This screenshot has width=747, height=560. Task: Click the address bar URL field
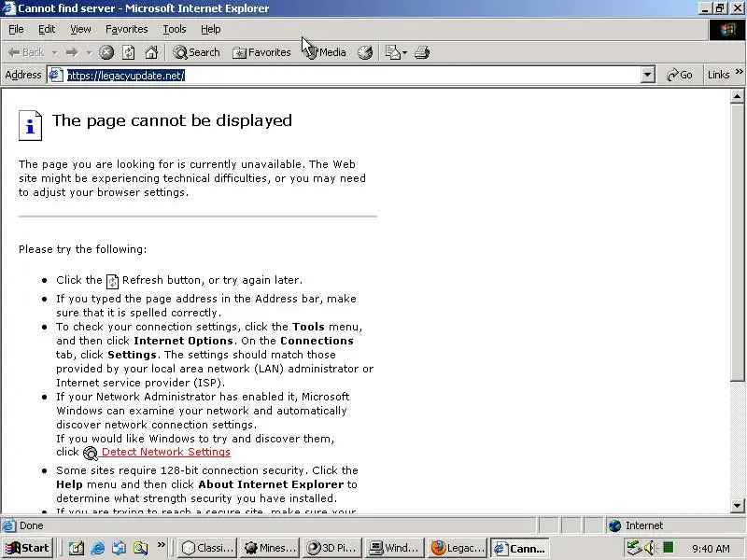pyautogui.click(x=353, y=76)
